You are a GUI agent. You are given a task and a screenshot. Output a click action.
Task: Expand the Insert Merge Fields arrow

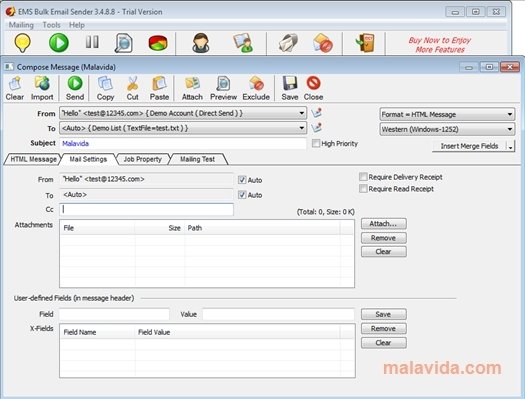[511, 146]
